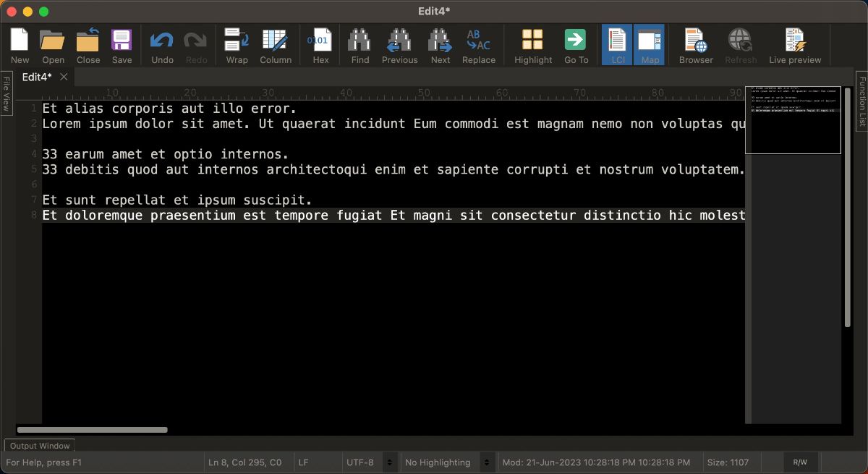Switch to Hex editing mode
This screenshot has height=474, width=868.
pos(320,45)
